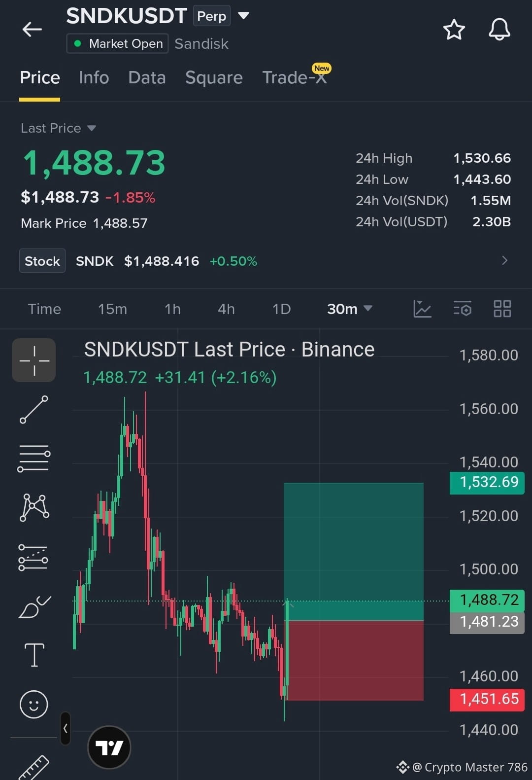532x780 pixels.
Task: Open chart display settings icon
Action: tap(462, 309)
